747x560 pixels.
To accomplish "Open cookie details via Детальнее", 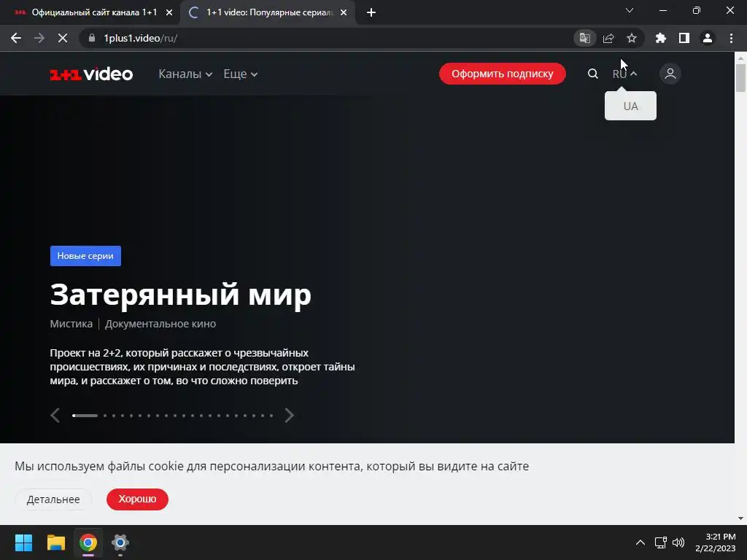I will 53,499.
